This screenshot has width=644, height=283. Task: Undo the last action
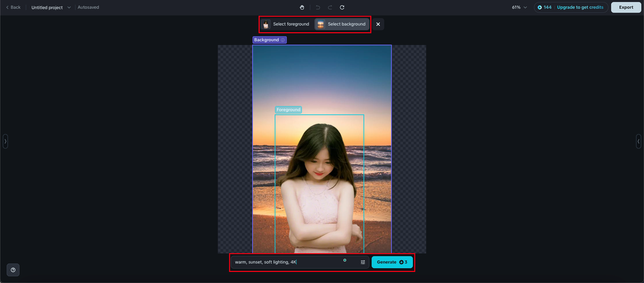pyautogui.click(x=318, y=8)
